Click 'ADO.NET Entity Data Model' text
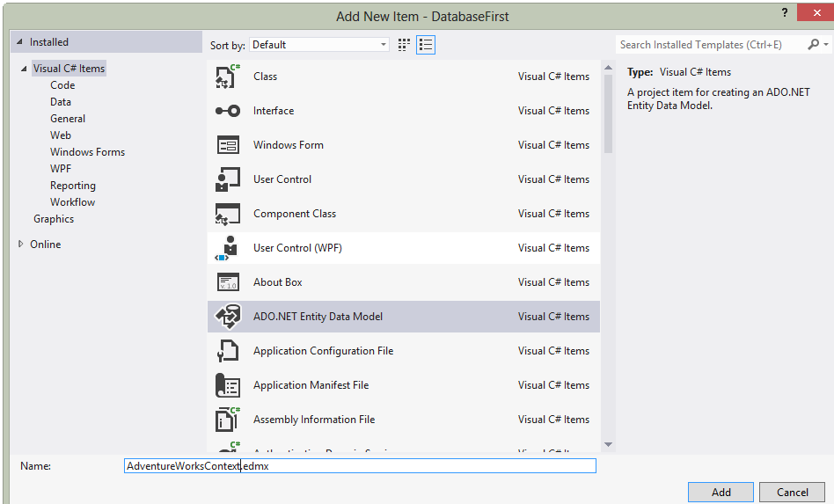 tap(318, 317)
